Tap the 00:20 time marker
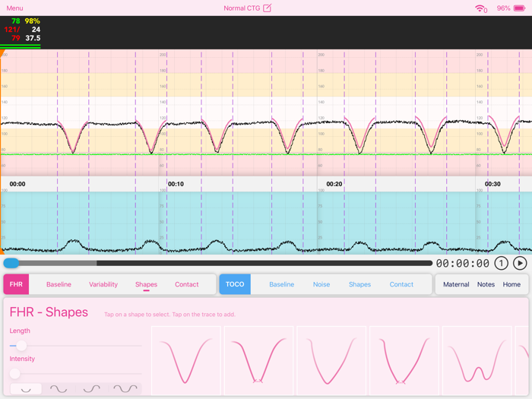This screenshot has width=532, height=399. coord(334,184)
